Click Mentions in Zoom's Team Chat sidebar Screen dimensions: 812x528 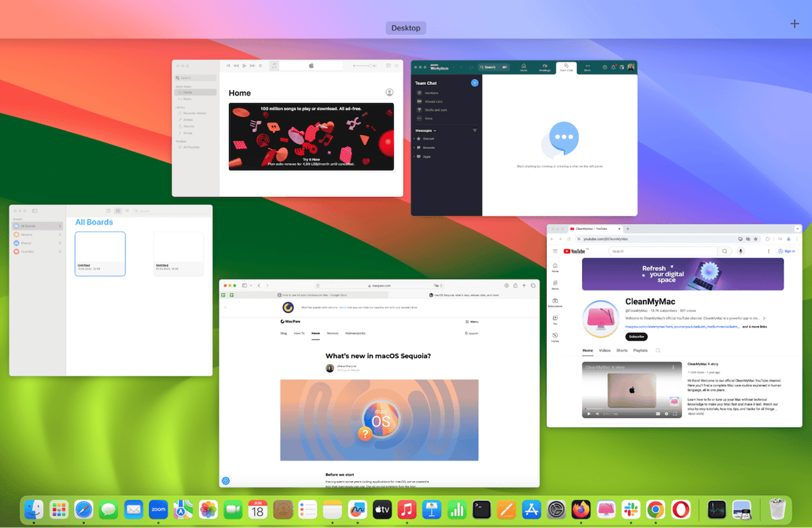432,93
